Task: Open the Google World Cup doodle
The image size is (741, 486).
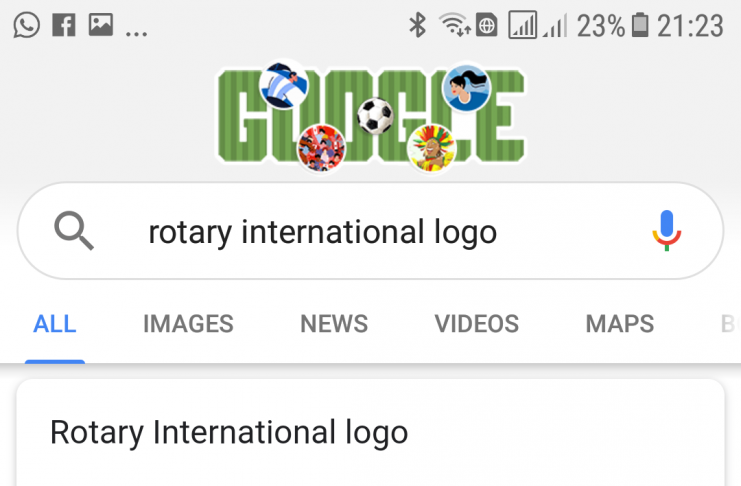Action: [x=370, y=115]
